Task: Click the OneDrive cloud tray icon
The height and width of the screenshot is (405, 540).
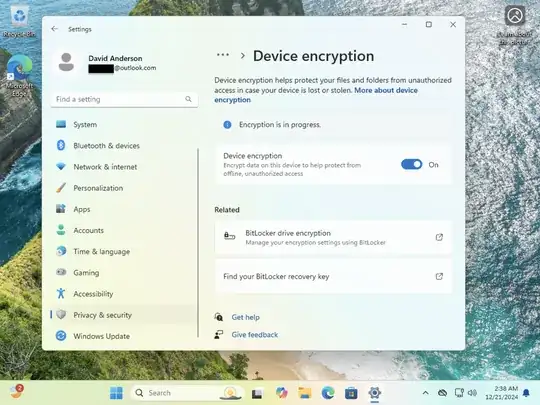Action: tap(443, 393)
